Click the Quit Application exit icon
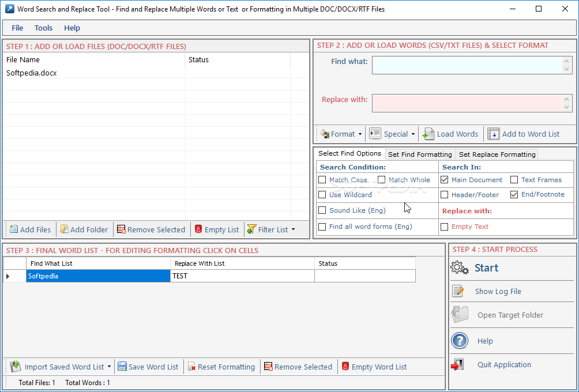 (457, 364)
